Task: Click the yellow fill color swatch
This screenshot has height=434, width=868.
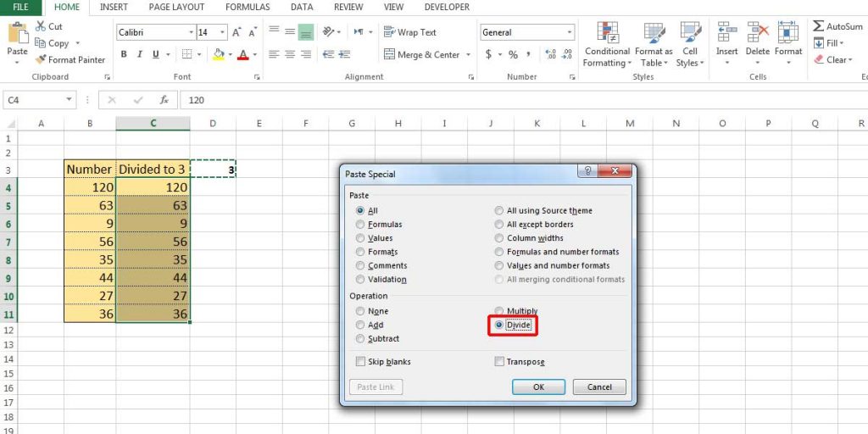Action: tap(219, 55)
